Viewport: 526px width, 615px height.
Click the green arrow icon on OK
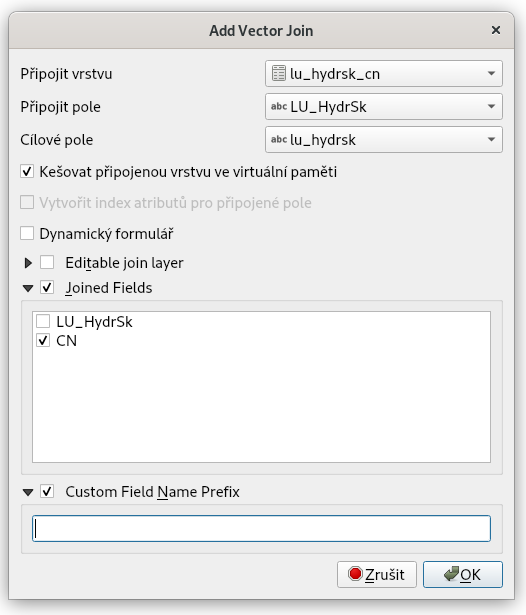[x=451, y=574]
